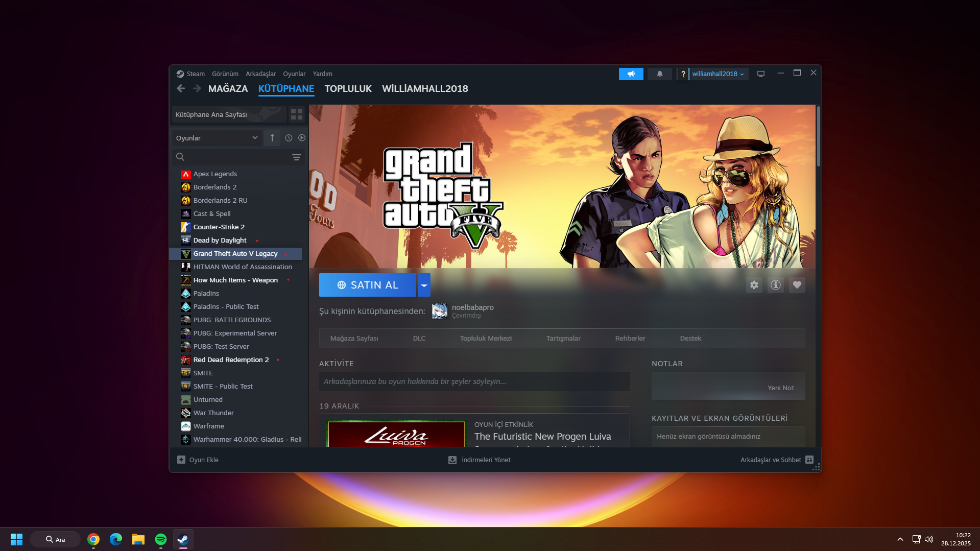Open the Destek link
980x551 pixels.
690,338
